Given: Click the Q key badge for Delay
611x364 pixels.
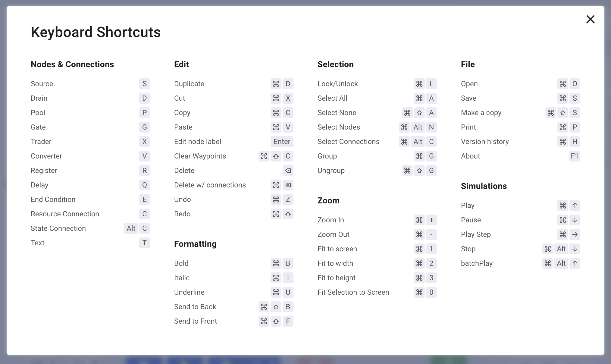Looking at the screenshot, I should [x=145, y=185].
